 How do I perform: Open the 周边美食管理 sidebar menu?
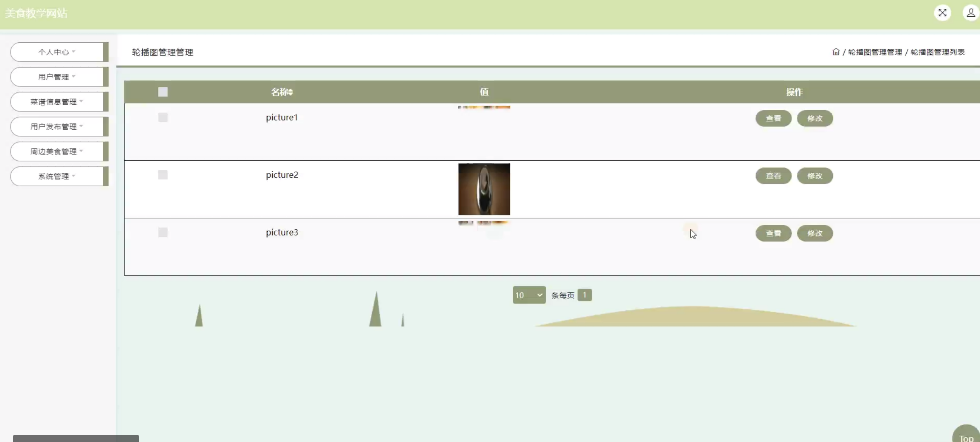coord(57,151)
